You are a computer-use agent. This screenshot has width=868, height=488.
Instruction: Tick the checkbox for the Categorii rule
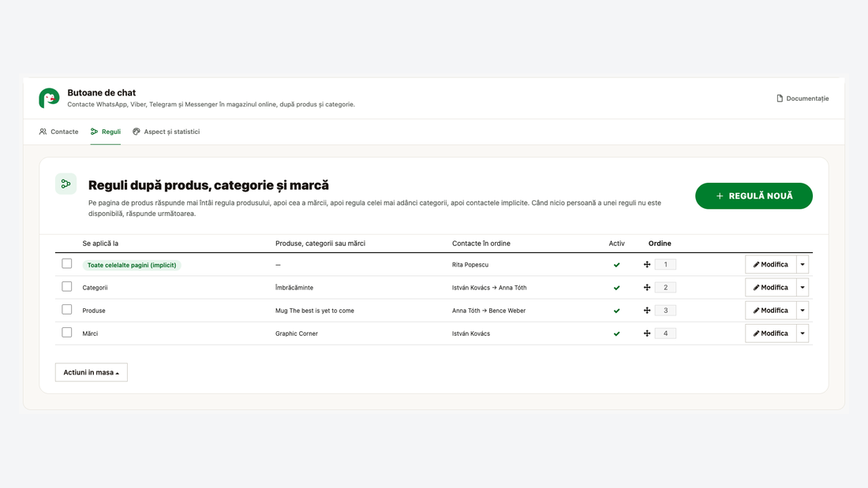click(67, 287)
